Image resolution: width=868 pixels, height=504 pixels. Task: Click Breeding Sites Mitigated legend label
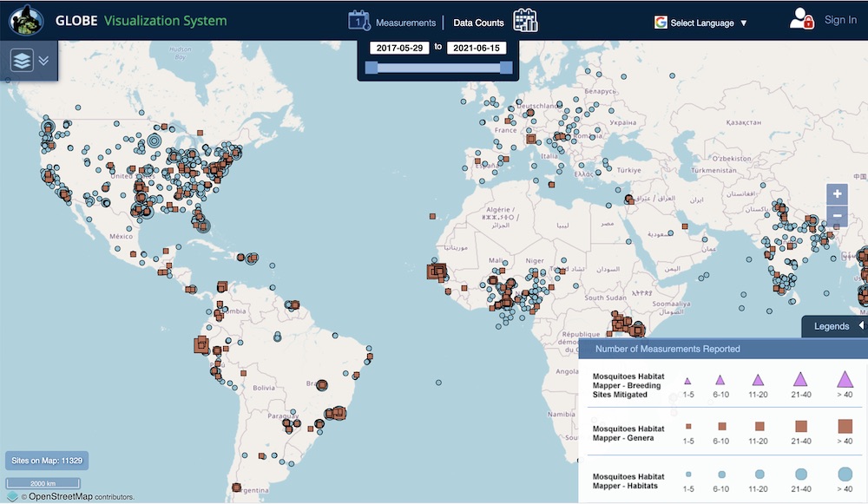click(628, 386)
